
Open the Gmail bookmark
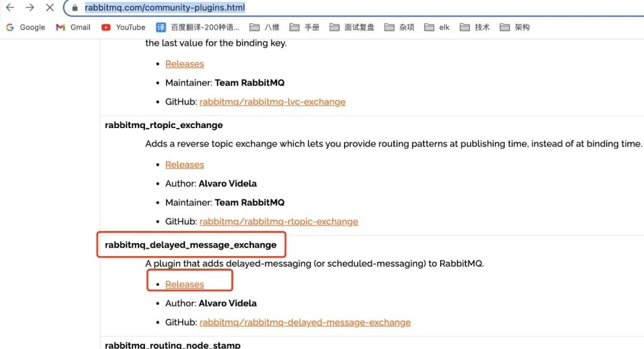73,27
